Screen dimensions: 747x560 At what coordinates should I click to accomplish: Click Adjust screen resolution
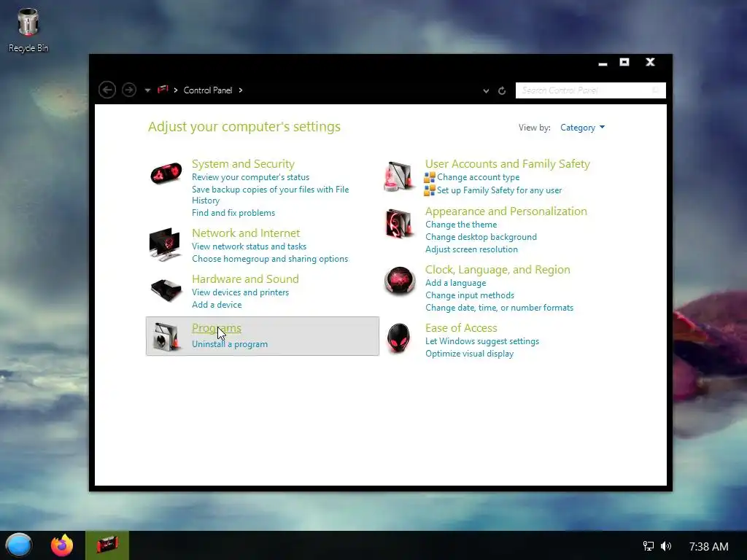click(x=471, y=249)
